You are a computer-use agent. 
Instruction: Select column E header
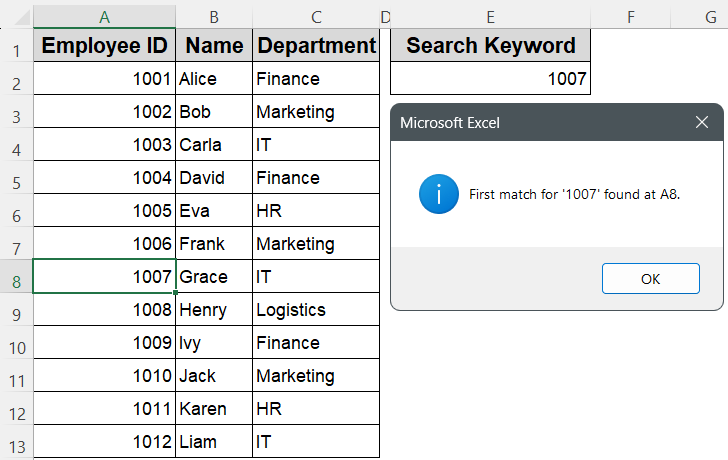[x=490, y=17]
